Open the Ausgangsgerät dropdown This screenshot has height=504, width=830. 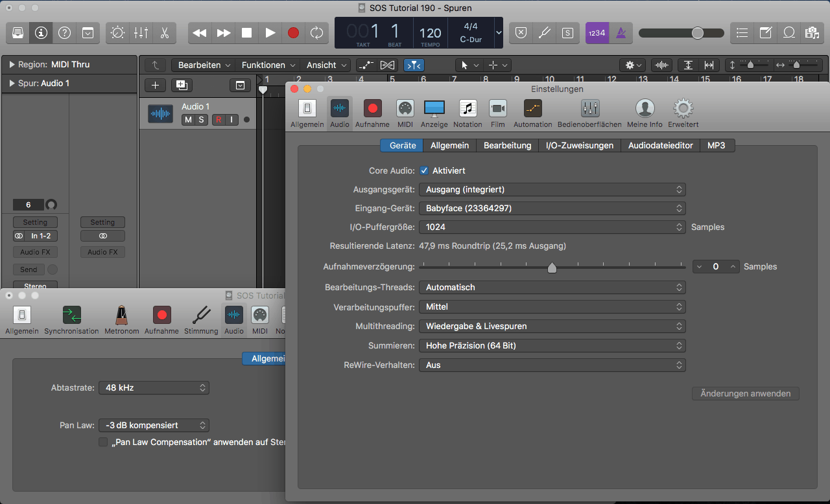(552, 190)
